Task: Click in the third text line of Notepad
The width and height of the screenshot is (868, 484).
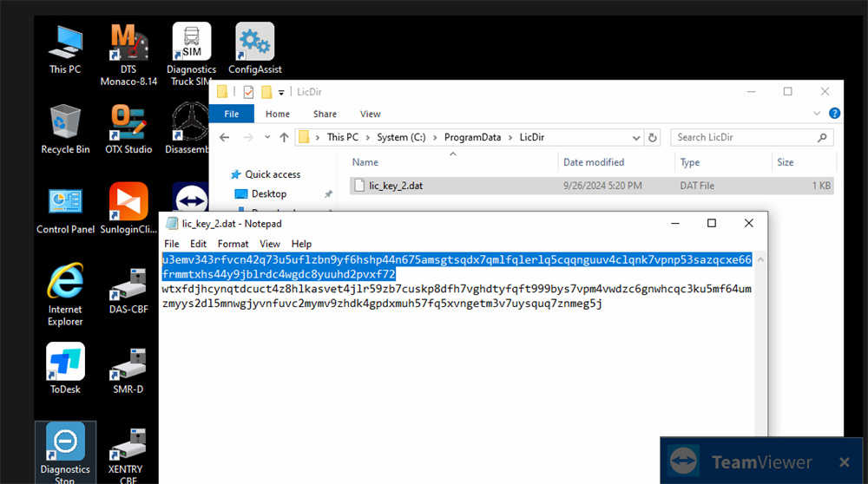Action: [x=457, y=289]
